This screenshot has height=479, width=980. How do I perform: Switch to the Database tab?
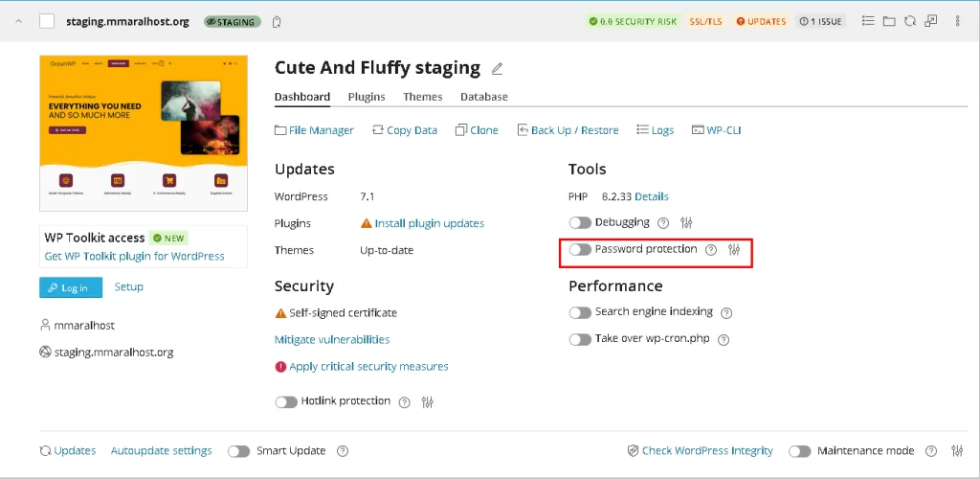tap(483, 97)
